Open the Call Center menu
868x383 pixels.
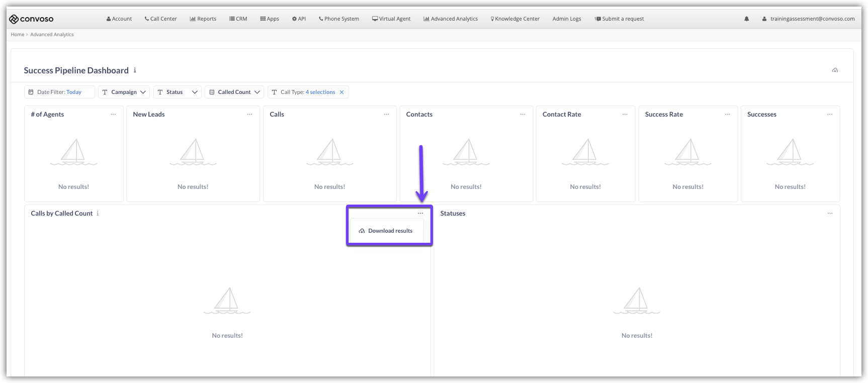[x=160, y=19]
